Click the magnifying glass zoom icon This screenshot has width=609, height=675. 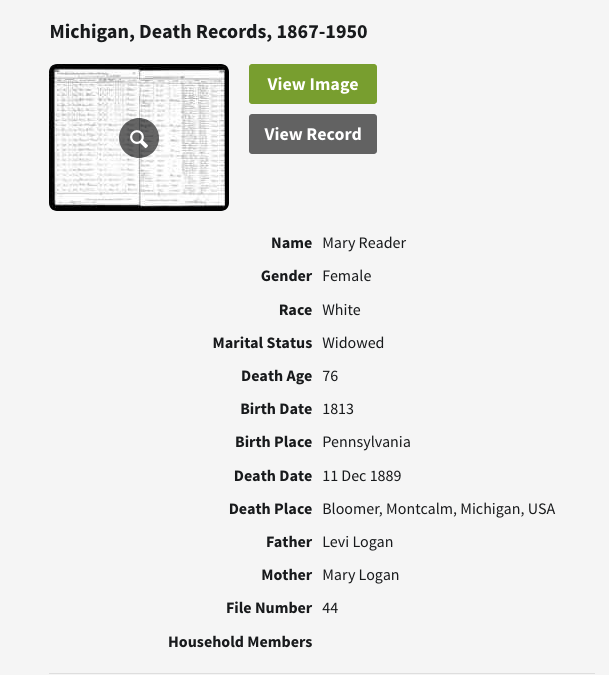tap(139, 138)
